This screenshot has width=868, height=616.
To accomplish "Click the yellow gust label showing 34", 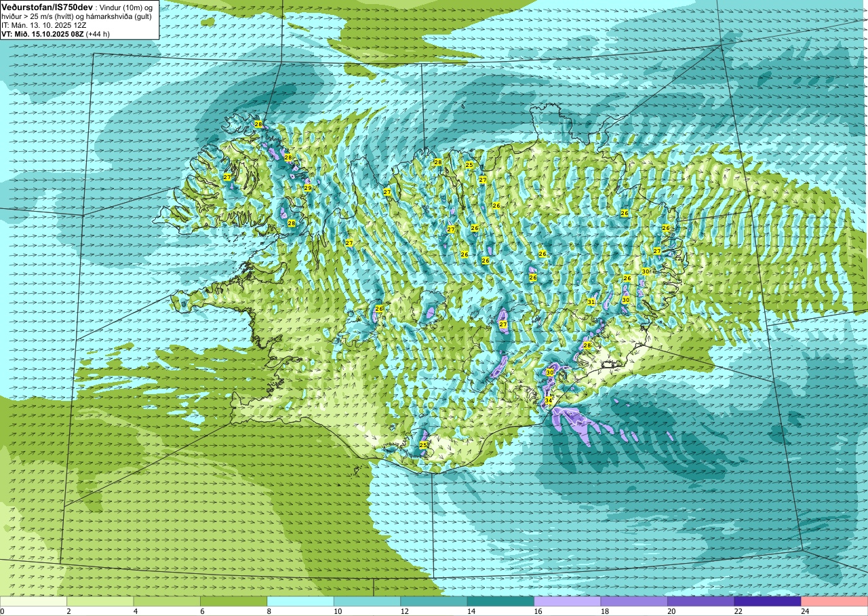I will tap(548, 401).
